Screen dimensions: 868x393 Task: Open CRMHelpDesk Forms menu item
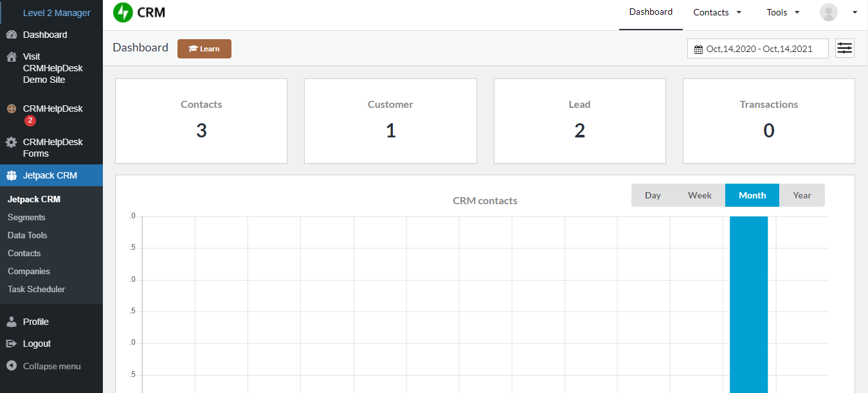click(51, 148)
